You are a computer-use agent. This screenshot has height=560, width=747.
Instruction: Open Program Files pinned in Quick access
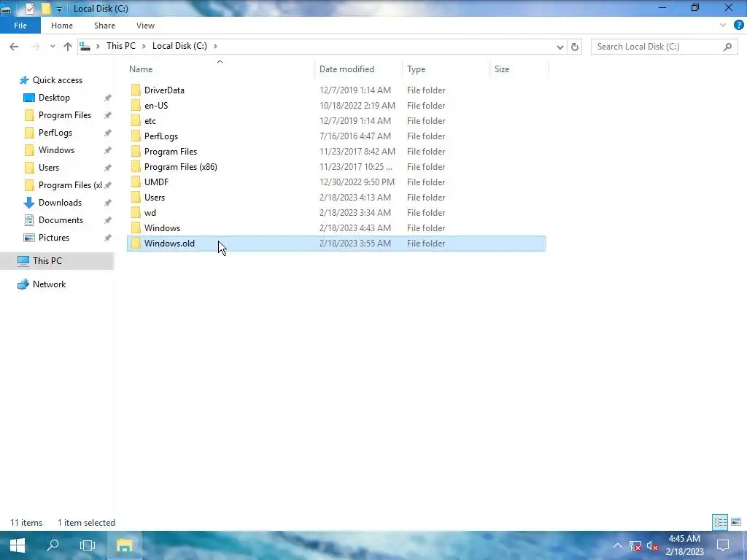pyautogui.click(x=64, y=115)
